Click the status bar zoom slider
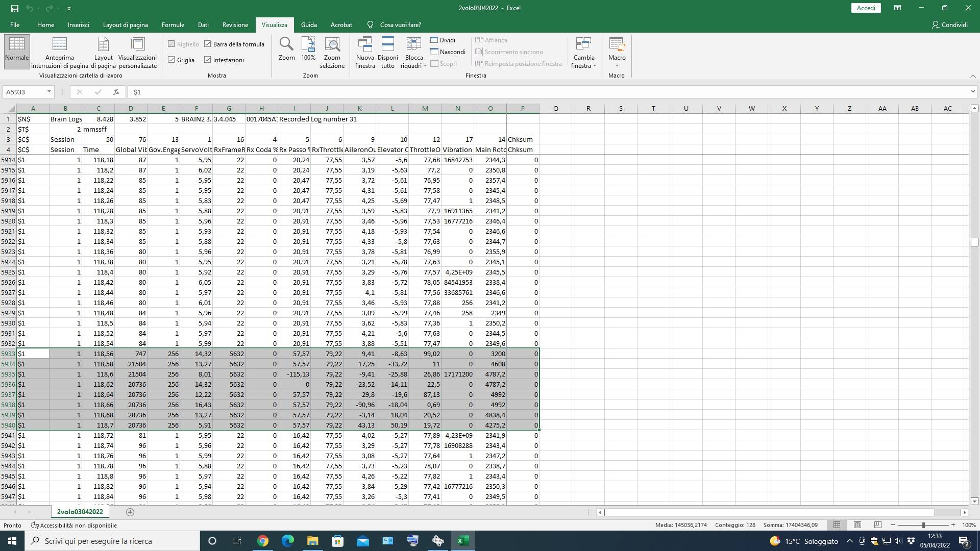This screenshot has height=551, width=980. click(x=923, y=525)
